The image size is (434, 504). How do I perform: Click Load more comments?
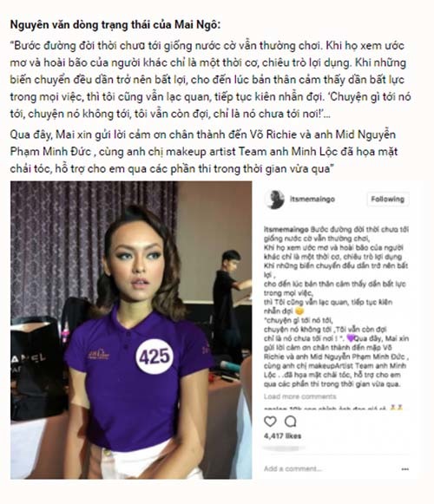click(299, 396)
